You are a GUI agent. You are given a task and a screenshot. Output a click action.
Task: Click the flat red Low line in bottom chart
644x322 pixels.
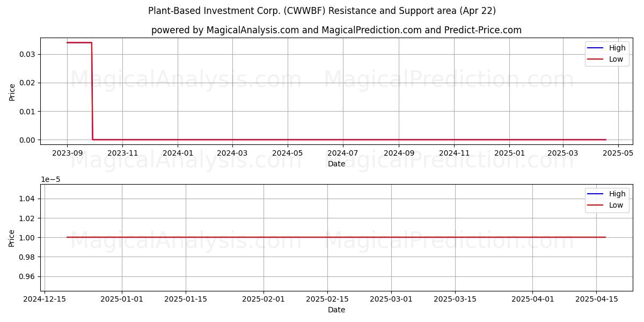pos(336,237)
